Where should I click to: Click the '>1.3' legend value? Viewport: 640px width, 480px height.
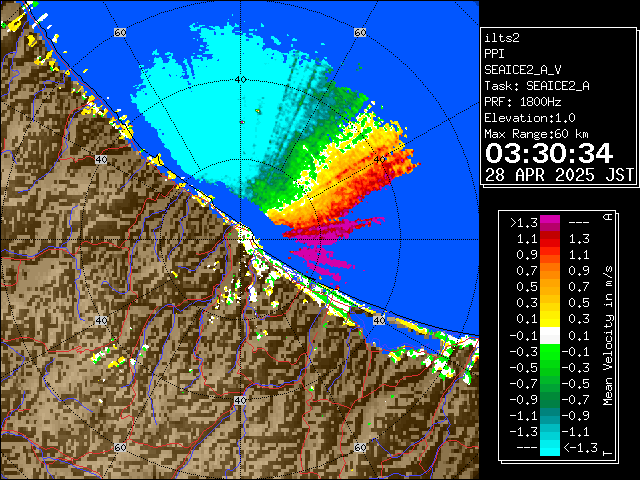pyautogui.click(x=524, y=223)
